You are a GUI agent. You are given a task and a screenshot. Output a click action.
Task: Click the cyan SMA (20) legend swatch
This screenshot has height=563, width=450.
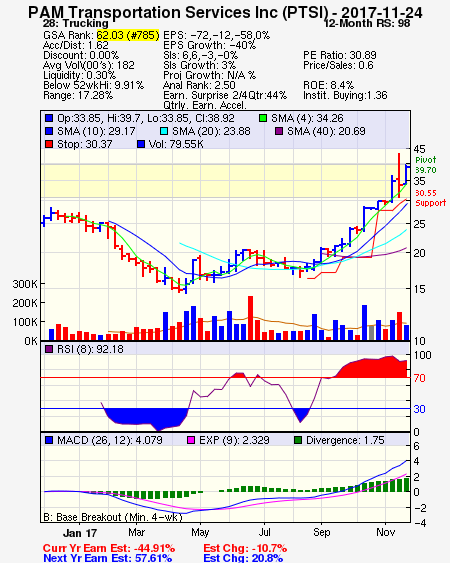pyautogui.click(x=164, y=131)
